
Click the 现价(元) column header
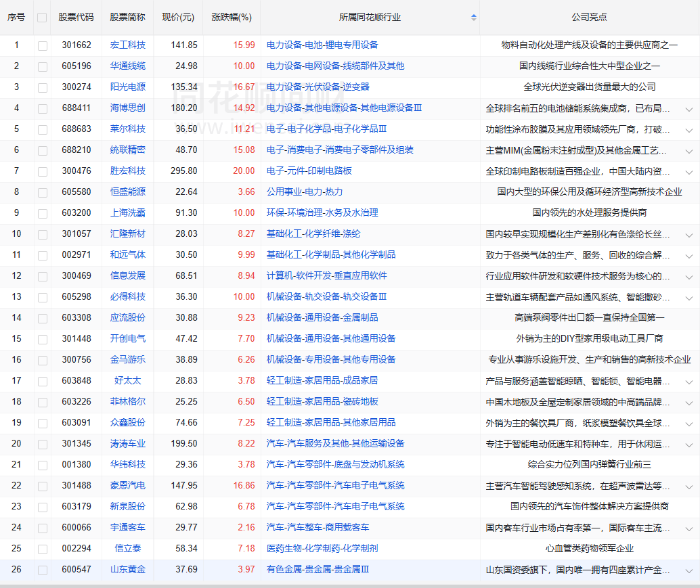[x=177, y=18]
